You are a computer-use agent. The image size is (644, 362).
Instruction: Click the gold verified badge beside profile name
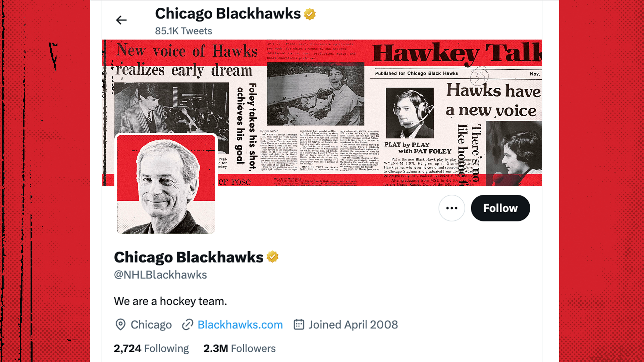(272, 257)
